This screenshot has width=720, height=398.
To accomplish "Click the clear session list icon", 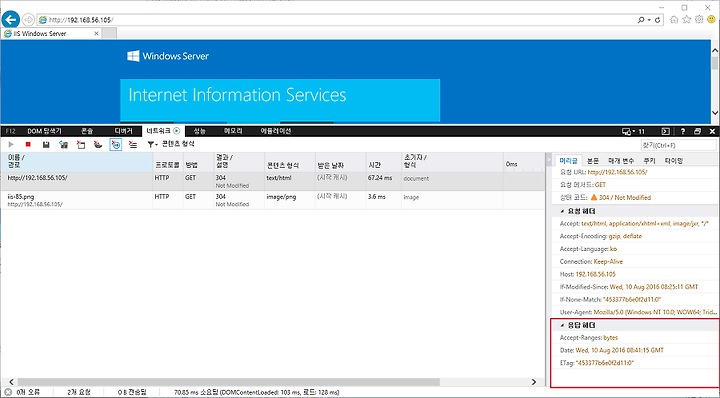I will point(133,145).
